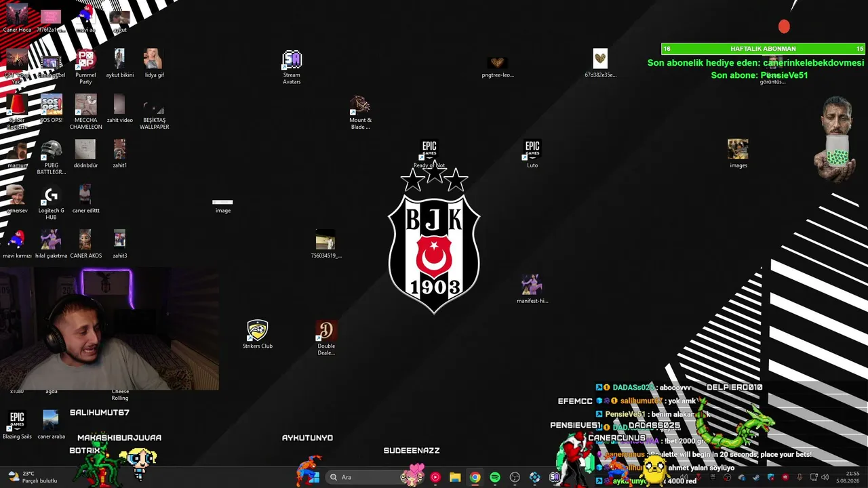Select the Spider Roulette desktop icon
Screen dimensions: 868x488
(17, 113)
